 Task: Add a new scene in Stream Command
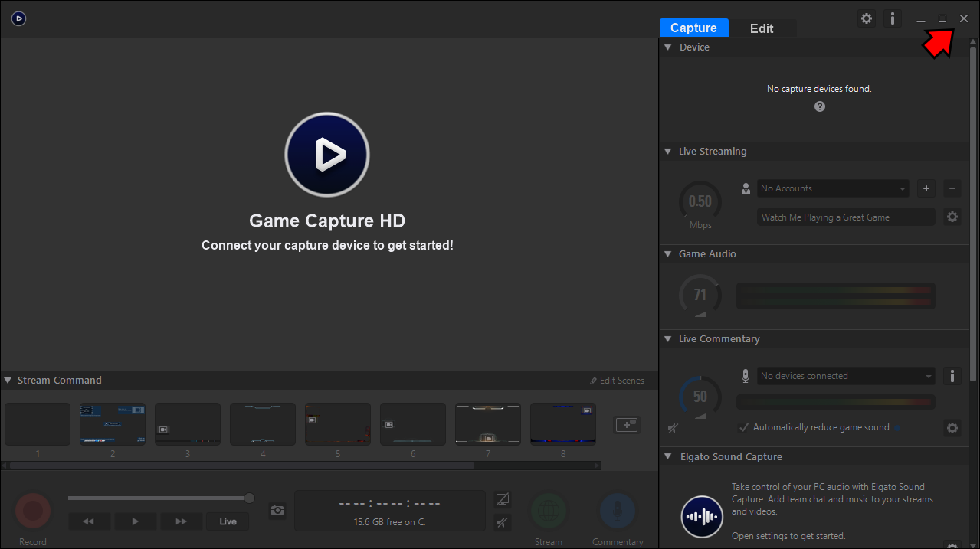point(627,424)
